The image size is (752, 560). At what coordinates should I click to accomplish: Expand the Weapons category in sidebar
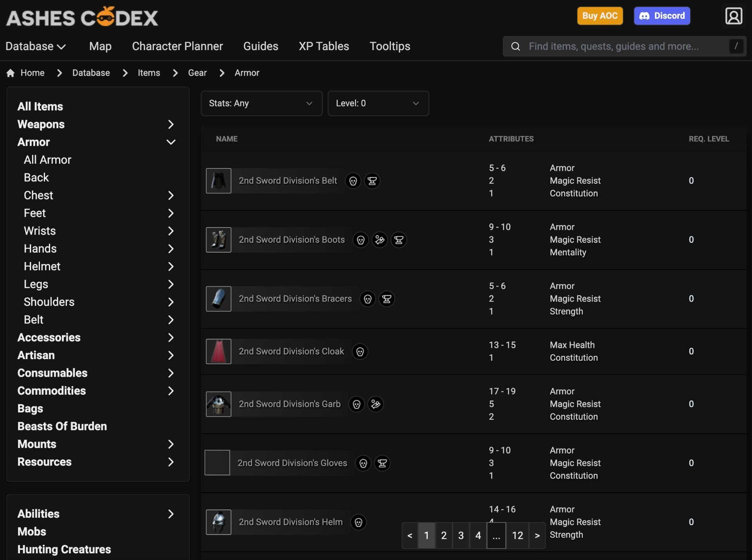tap(171, 125)
